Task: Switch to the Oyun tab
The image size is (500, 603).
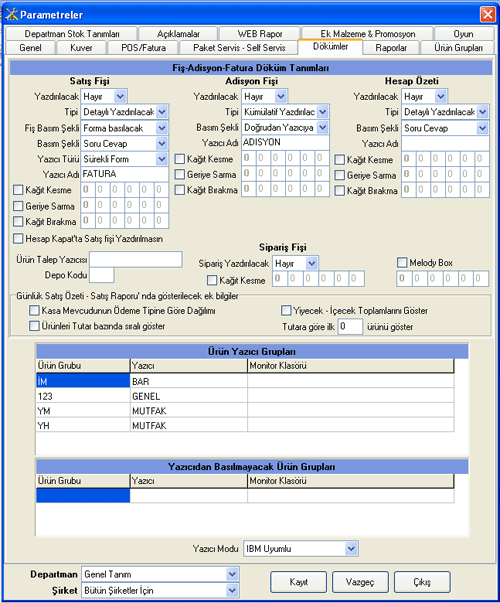Action: (464, 34)
